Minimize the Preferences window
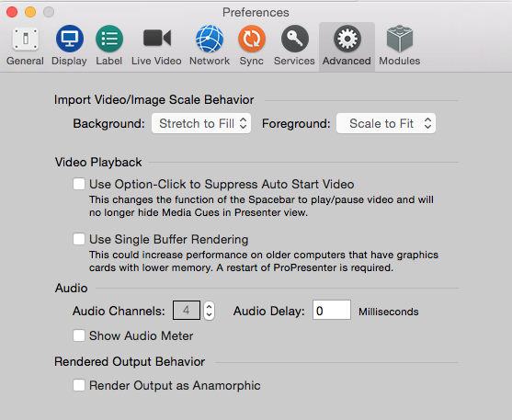Screen dimensions: 512x420 click(30, 12)
